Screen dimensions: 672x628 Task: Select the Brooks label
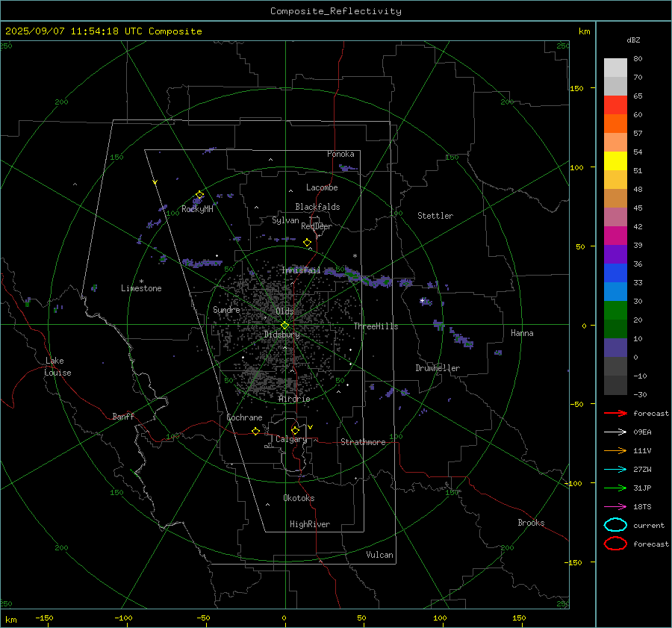(x=531, y=523)
